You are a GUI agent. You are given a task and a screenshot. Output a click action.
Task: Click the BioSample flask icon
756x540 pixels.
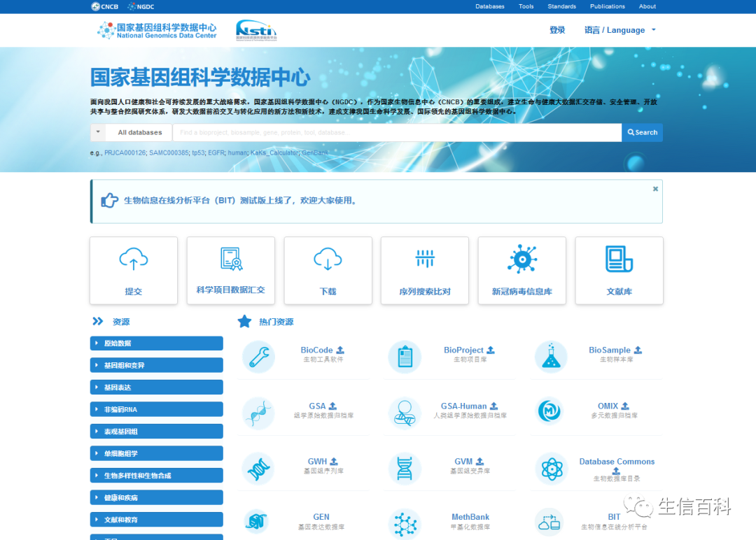(551, 357)
